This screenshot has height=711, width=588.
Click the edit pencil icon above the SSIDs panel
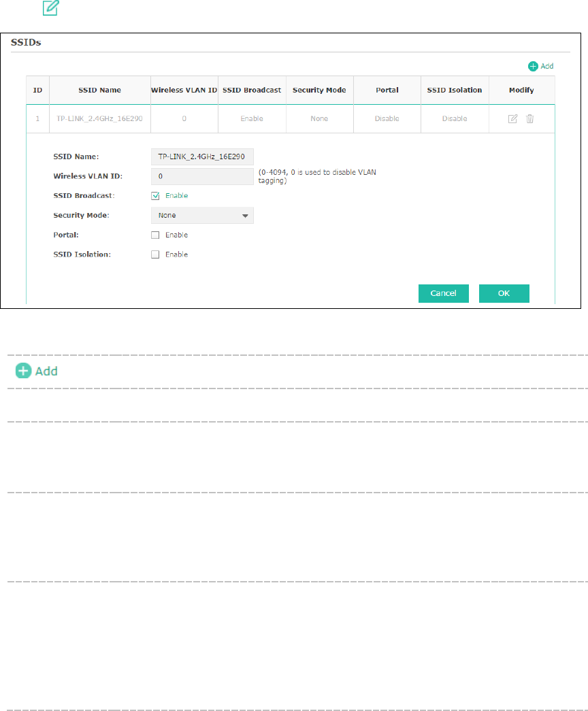[x=51, y=8]
